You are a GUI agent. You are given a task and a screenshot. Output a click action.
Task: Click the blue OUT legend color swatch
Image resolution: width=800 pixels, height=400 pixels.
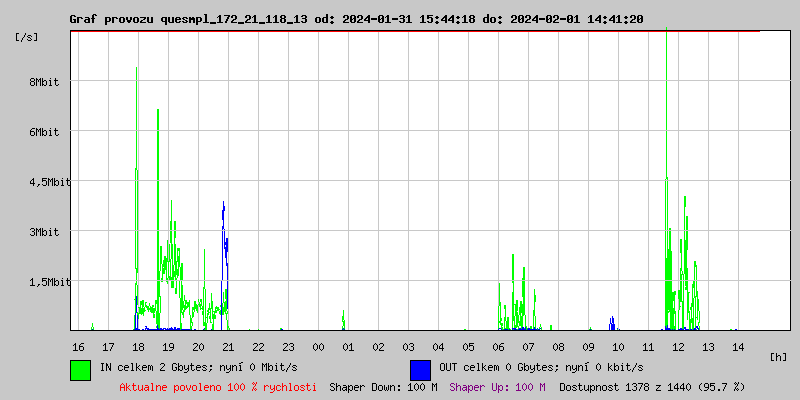(420, 370)
